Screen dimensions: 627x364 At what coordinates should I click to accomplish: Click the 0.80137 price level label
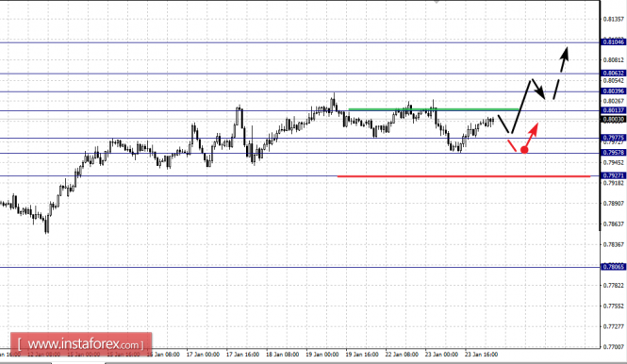(613, 110)
